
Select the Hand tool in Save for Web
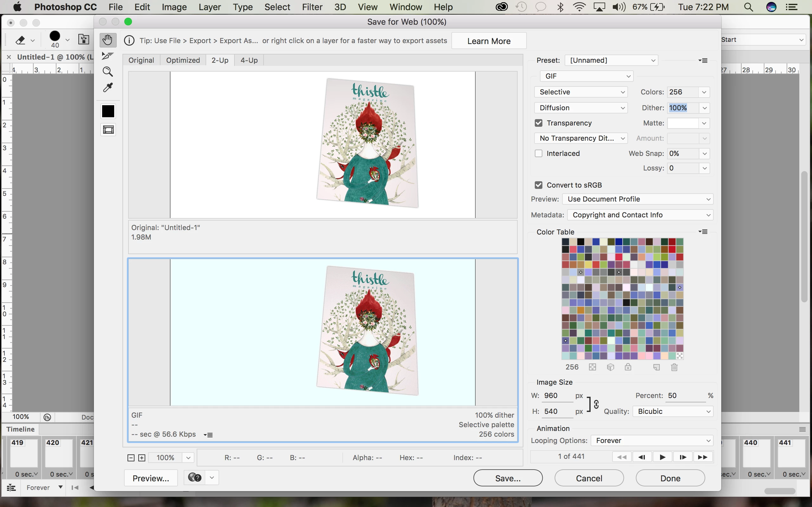click(x=108, y=40)
